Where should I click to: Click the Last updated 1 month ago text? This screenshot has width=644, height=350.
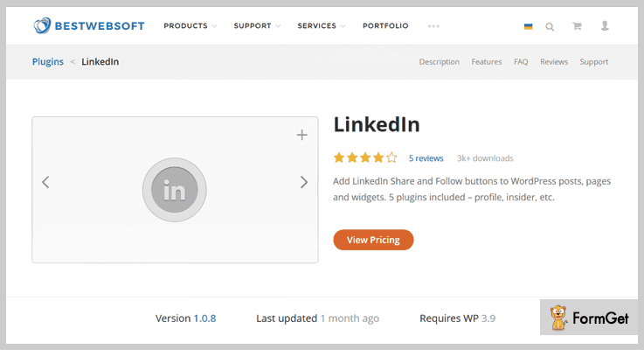point(317,318)
